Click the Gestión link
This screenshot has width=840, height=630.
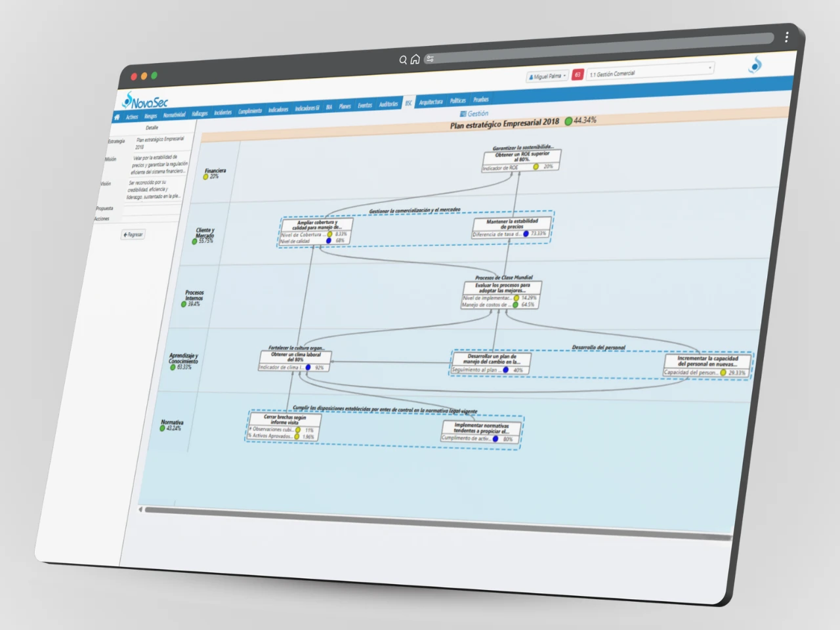click(x=477, y=114)
